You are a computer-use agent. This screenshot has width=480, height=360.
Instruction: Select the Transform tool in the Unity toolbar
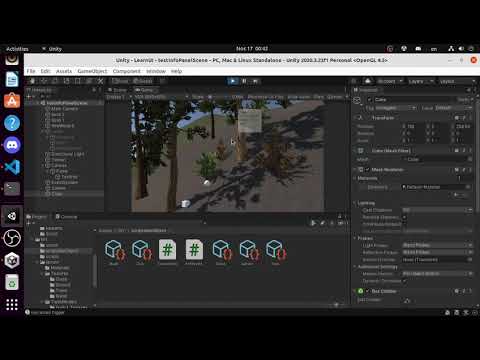(x=89, y=81)
